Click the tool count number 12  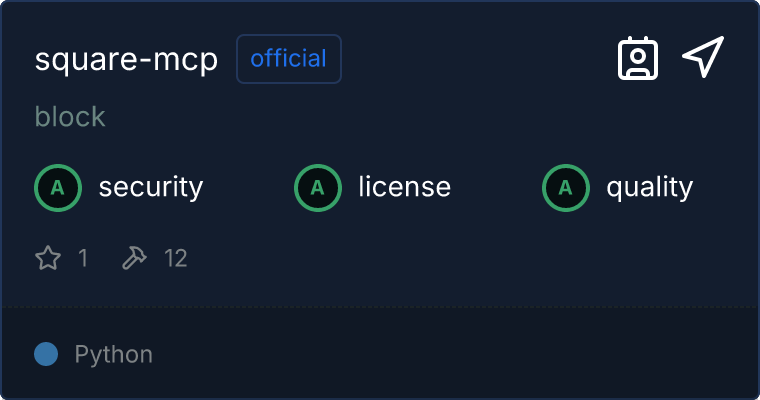coord(176,258)
